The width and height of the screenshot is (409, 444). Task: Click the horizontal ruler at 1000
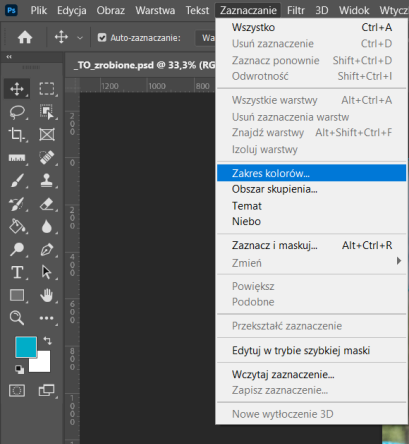point(157,86)
